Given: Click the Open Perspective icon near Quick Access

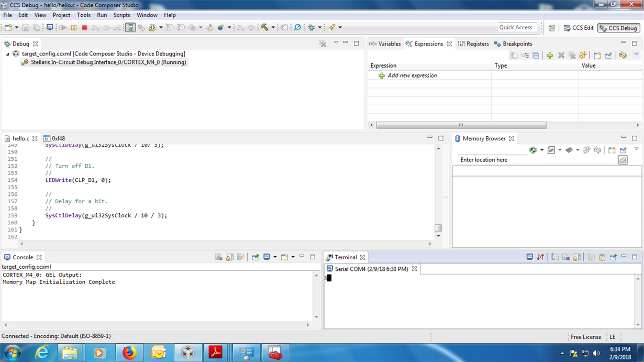Looking at the screenshot, I should pyautogui.click(x=552, y=28).
